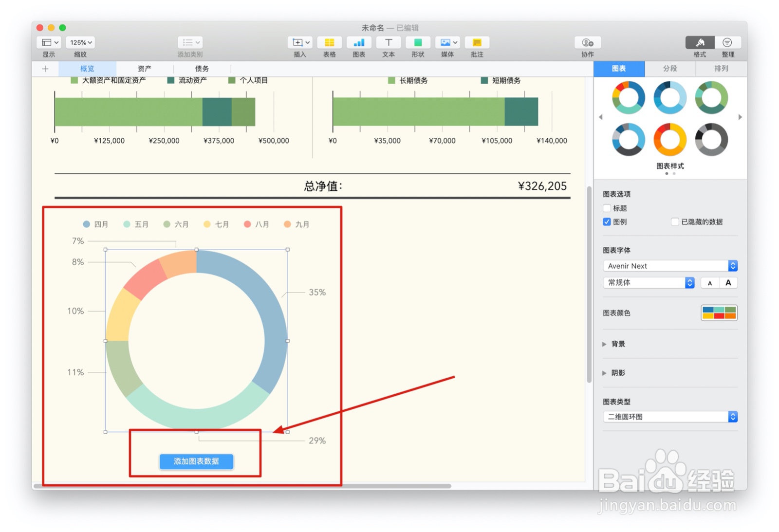This screenshot has height=532, width=779.
Task: Check the 已隐藏的数据 hidden data option
Action: 675,221
